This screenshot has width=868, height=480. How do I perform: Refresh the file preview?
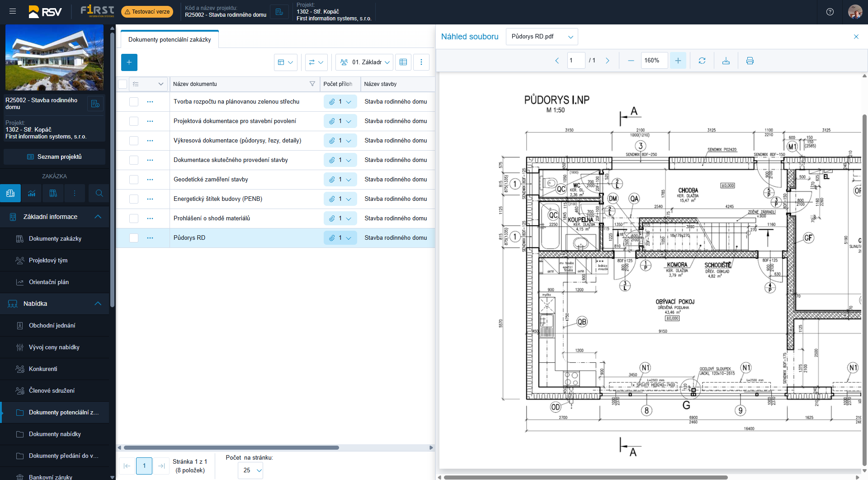(x=702, y=61)
